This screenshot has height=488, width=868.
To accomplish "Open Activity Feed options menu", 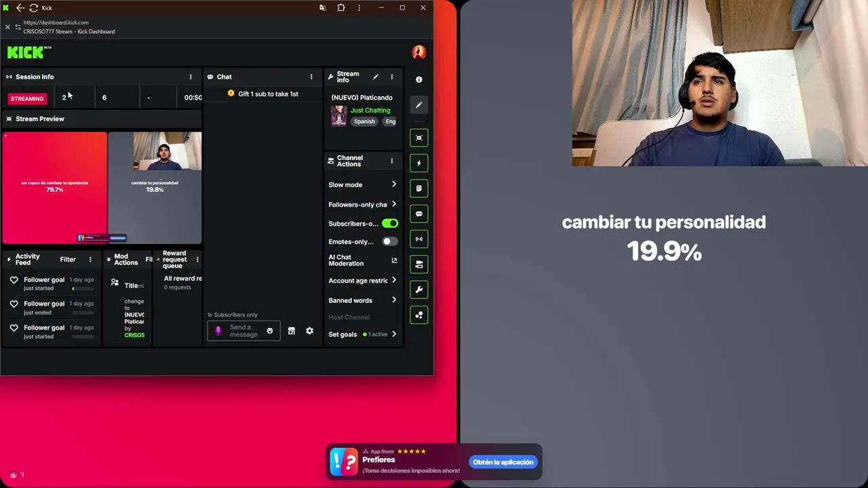I will tap(90, 260).
